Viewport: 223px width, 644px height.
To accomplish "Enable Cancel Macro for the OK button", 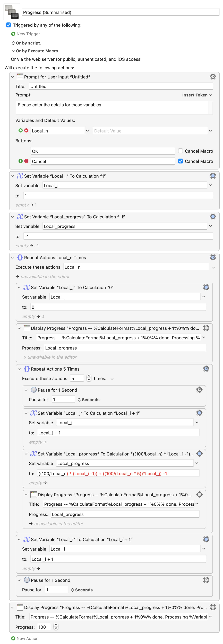I will click(180, 151).
